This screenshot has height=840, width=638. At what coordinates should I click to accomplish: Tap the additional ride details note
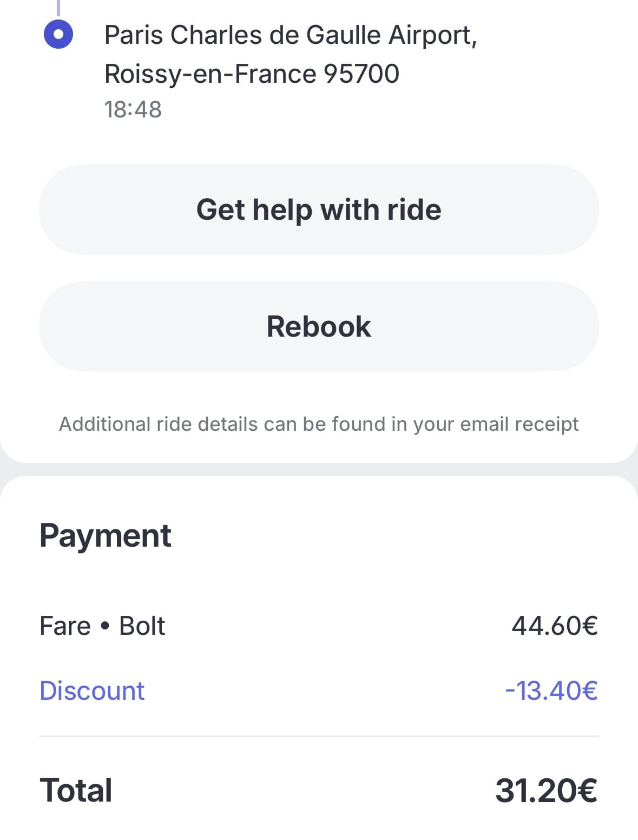click(319, 424)
